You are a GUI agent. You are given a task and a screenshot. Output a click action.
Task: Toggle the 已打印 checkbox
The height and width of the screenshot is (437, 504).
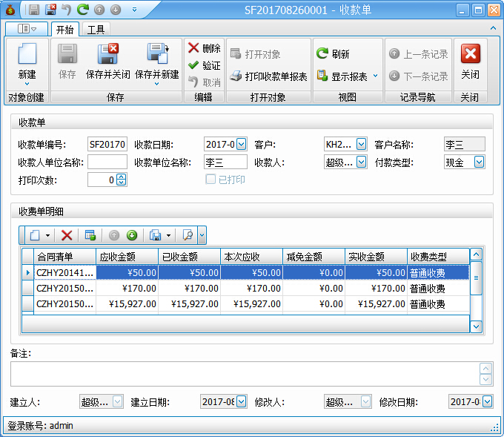[210, 180]
